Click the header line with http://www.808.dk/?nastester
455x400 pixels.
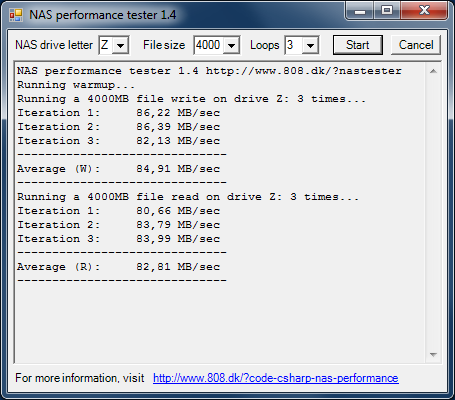(209, 71)
